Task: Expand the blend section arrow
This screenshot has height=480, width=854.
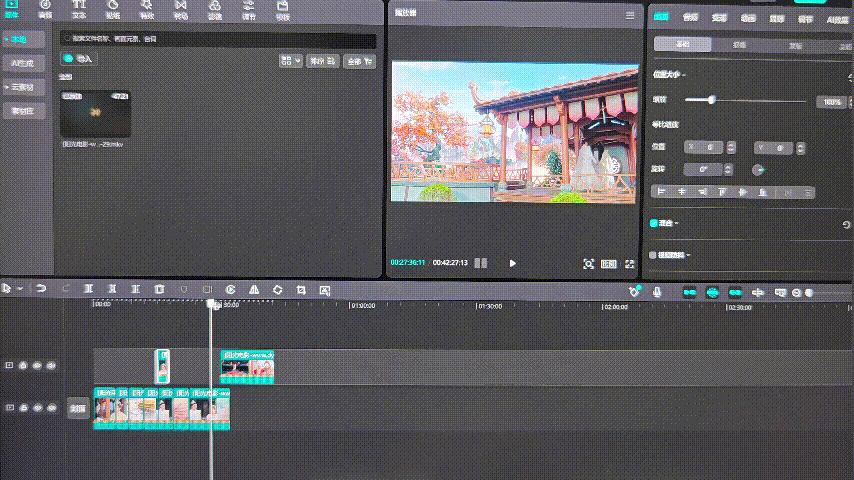Action: coord(676,223)
